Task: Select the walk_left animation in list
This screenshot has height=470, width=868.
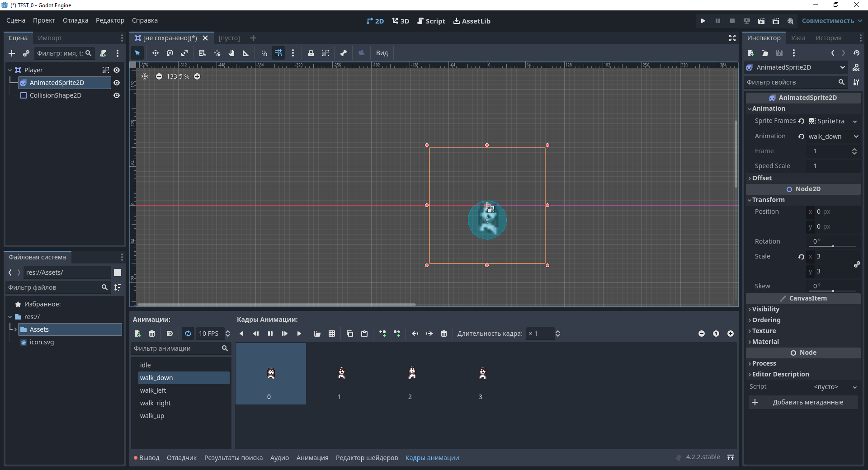Action: click(x=153, y=390)
